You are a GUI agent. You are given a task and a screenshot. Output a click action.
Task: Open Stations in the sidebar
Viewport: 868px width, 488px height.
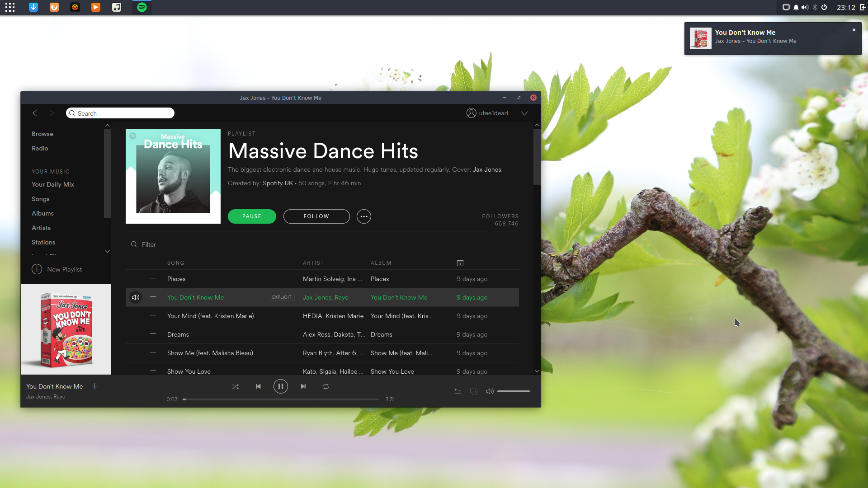(43, 242)
